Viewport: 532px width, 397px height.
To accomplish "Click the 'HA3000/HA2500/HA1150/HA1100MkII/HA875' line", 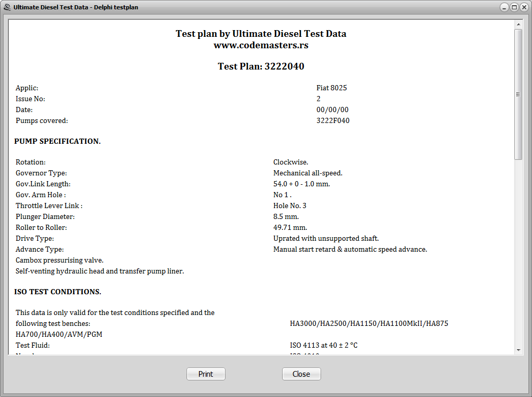I will tap(369, 323).
